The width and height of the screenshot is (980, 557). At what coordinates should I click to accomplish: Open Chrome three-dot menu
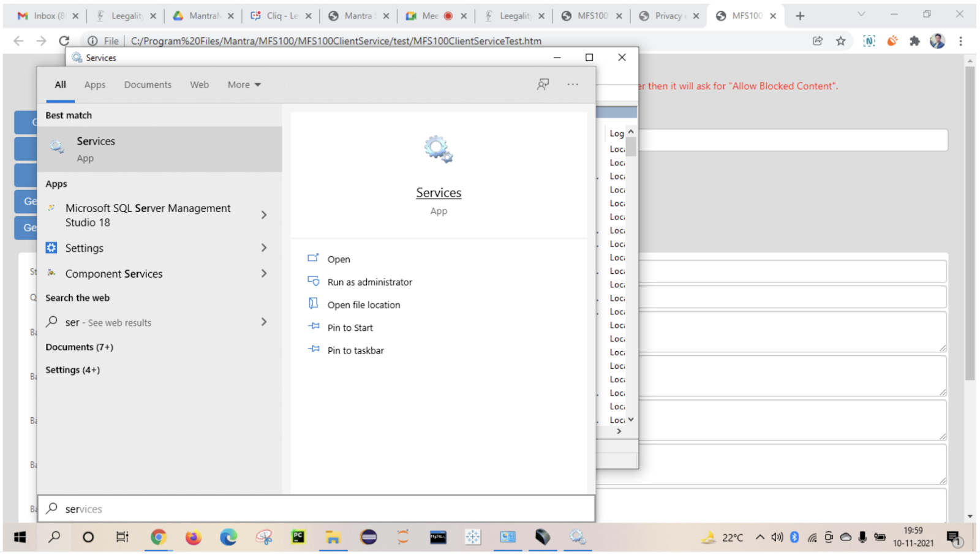(960, 41)
